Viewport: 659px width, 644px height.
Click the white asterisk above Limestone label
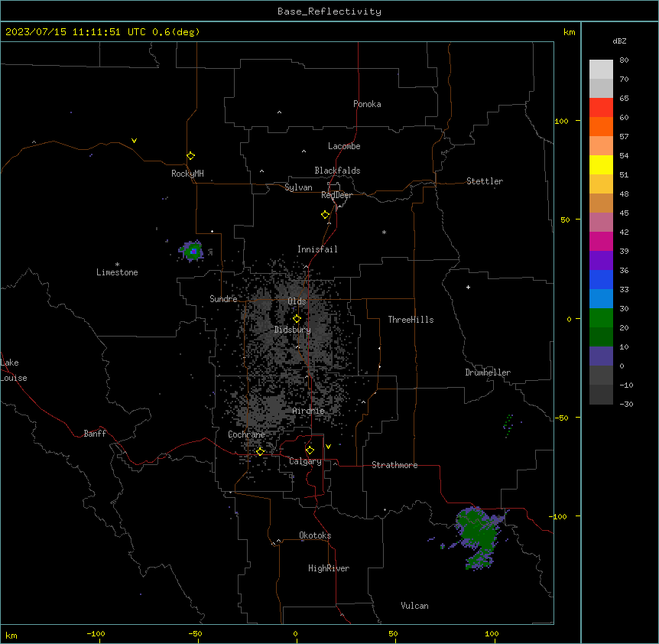click(x=117, y=265)
